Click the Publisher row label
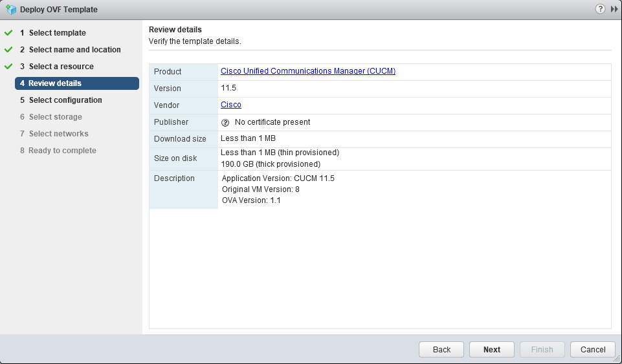This screenshot has width=622, height=364. [x=171, y=122]
